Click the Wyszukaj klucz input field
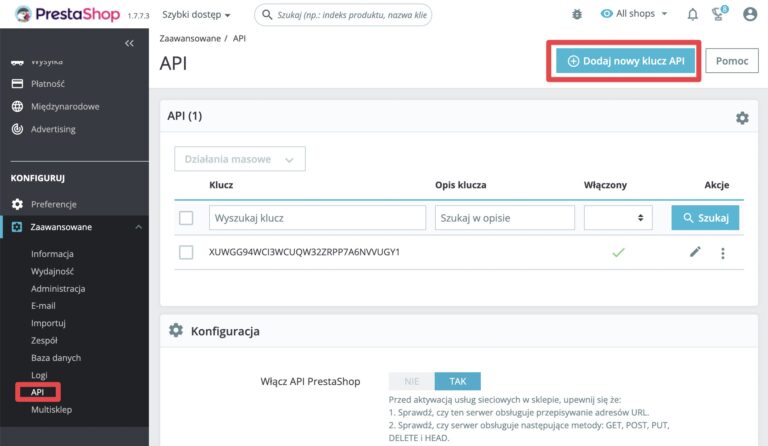 (317, 218)
